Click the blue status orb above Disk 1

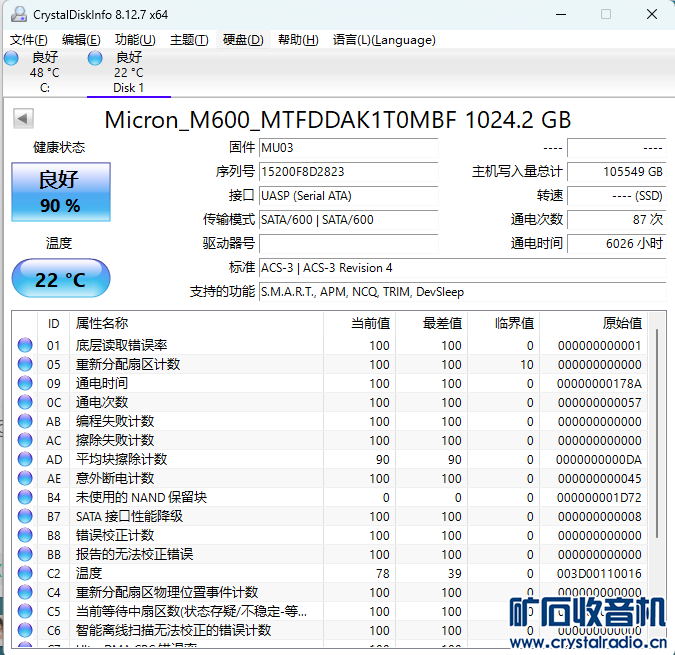click(95, 58)
